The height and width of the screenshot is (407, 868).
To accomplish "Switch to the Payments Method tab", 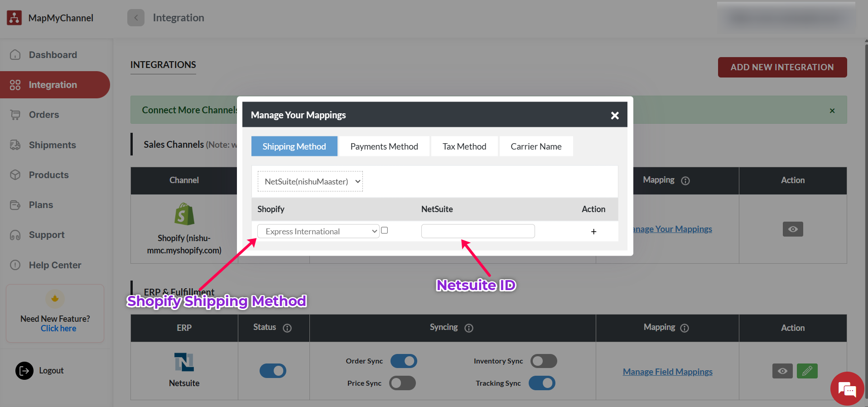I will [x=384, y=146].
